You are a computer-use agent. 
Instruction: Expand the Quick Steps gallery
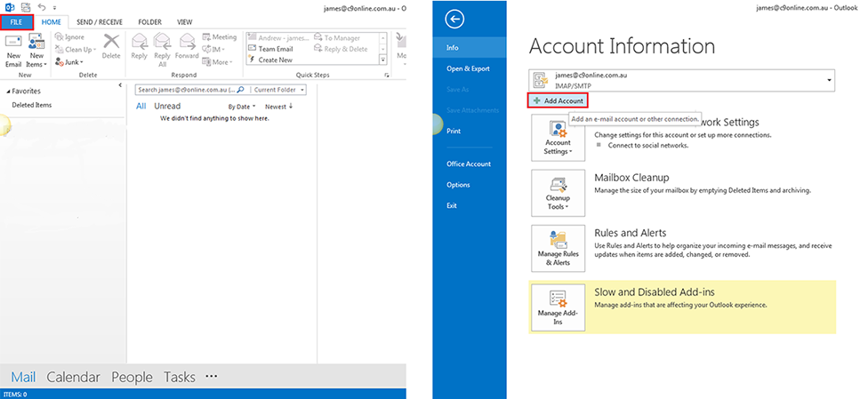tap(382, 60)
